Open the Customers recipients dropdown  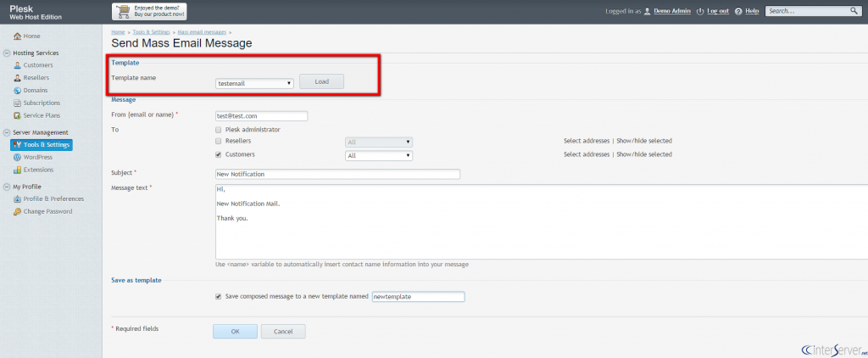(x=379, y=156)
